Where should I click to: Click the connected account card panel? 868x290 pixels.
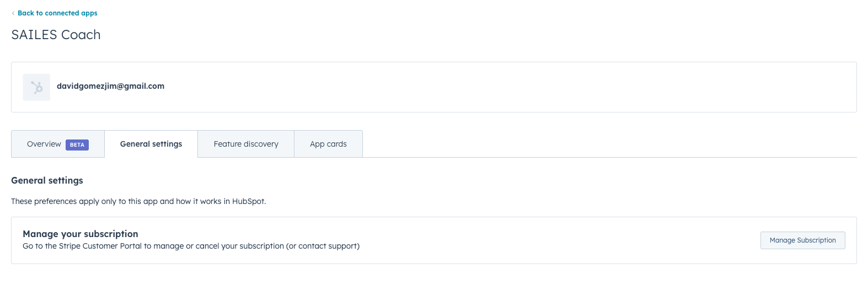click(x=434, y=87)
